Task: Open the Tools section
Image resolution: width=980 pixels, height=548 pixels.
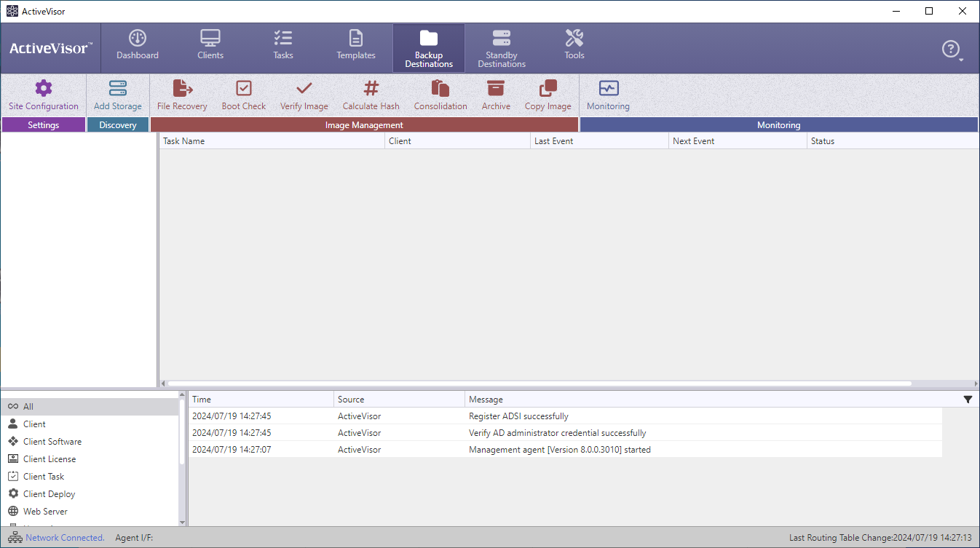Action: pos(574,45)
